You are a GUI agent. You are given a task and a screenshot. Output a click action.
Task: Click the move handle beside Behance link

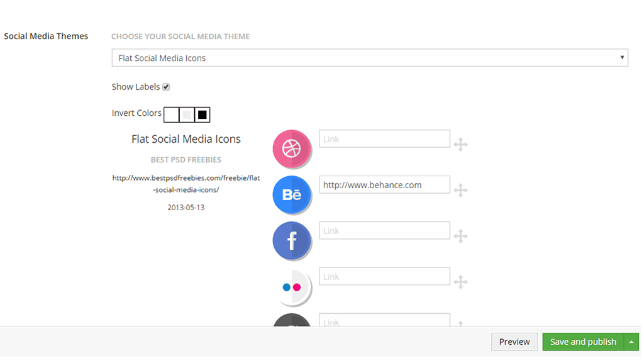460,191
